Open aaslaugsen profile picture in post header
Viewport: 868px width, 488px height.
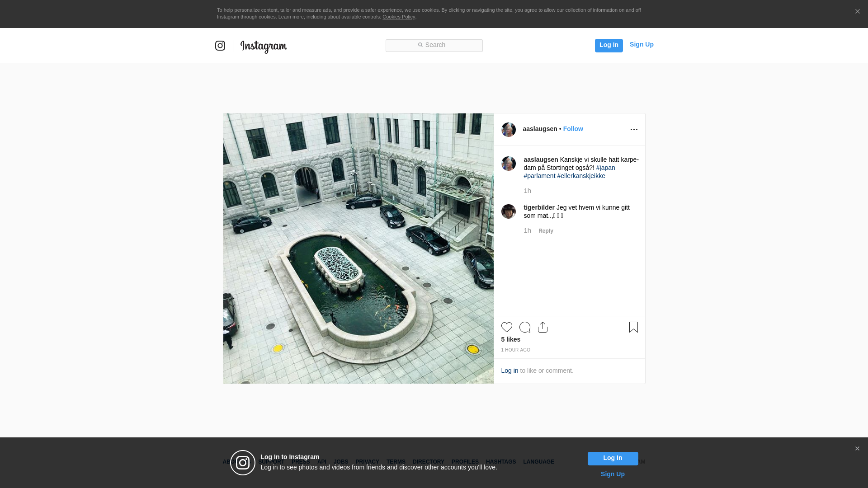coord(509,130)
